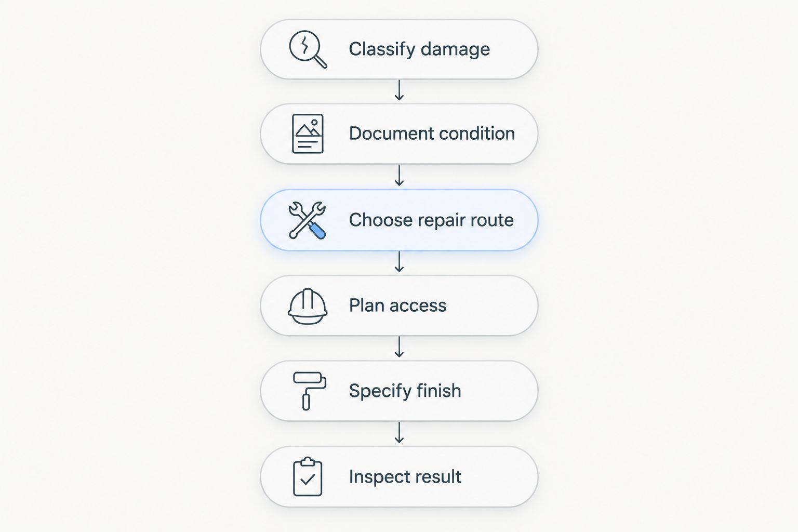This screenshot has width=798, height=532.
Task: Click arrow above Inspect result step
Action: (x=399, y=433)
